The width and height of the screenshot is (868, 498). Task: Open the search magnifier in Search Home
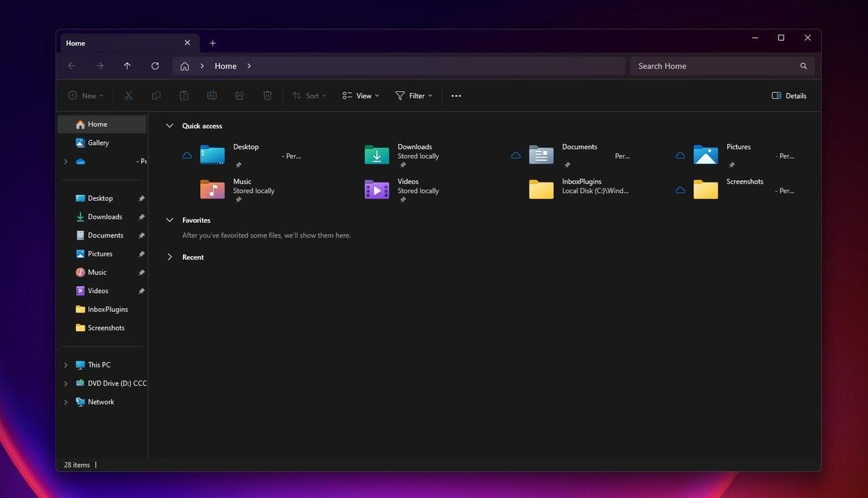click(x=803, y=65)
